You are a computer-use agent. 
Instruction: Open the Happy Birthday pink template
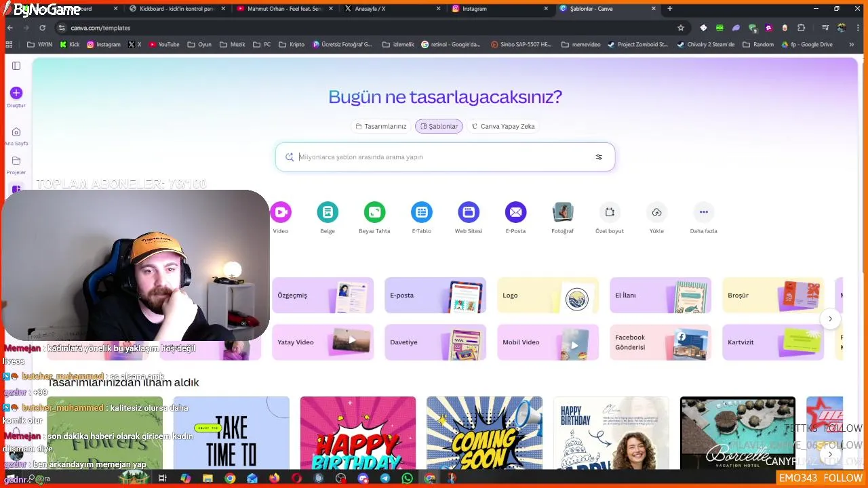coord(357,433)
